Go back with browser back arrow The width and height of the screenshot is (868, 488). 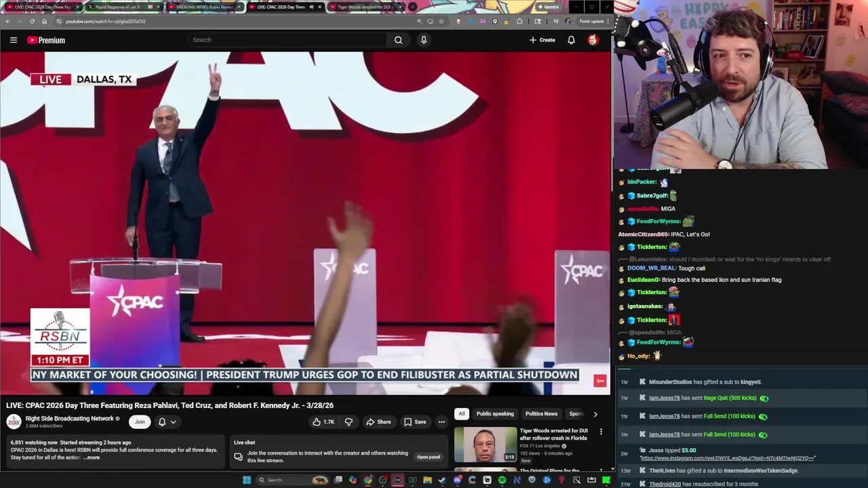click(x=7, y=21)
